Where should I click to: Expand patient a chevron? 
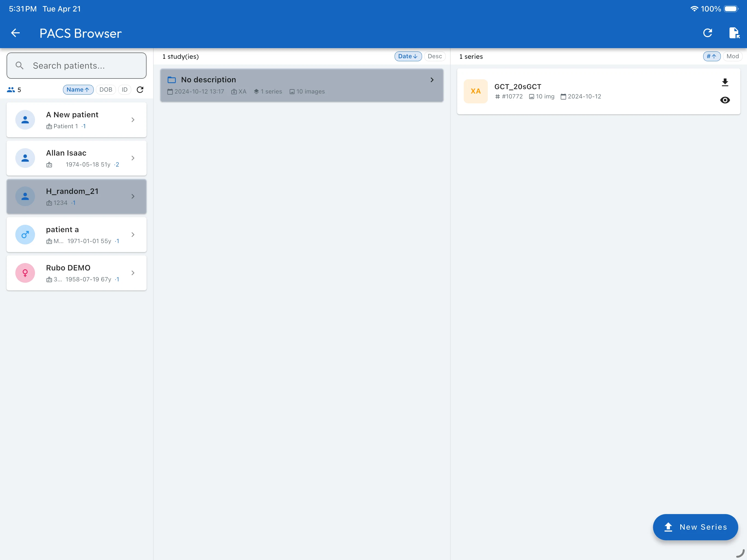[133, 234]
